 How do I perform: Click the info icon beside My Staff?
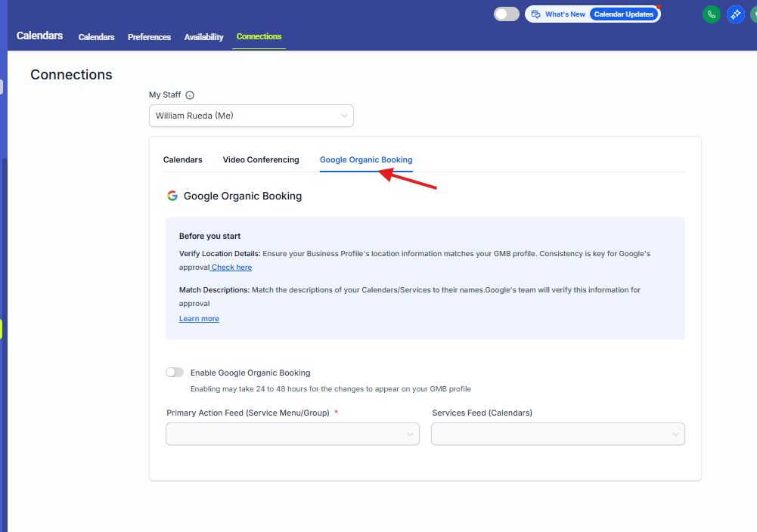point(190,95)
